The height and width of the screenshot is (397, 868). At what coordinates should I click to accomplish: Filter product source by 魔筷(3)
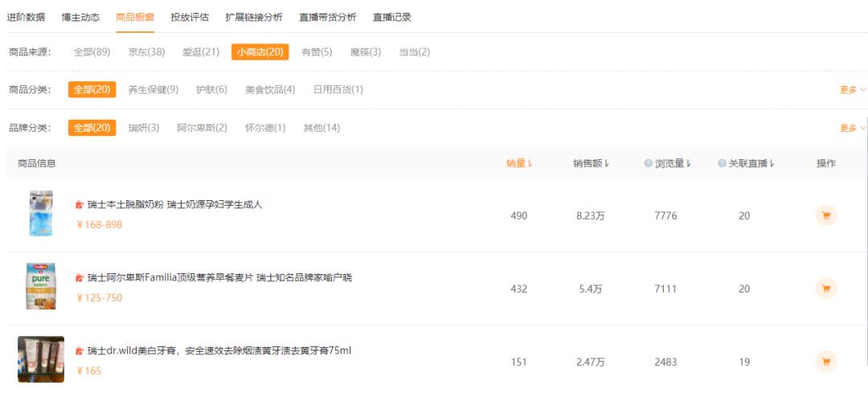[366, 52]
